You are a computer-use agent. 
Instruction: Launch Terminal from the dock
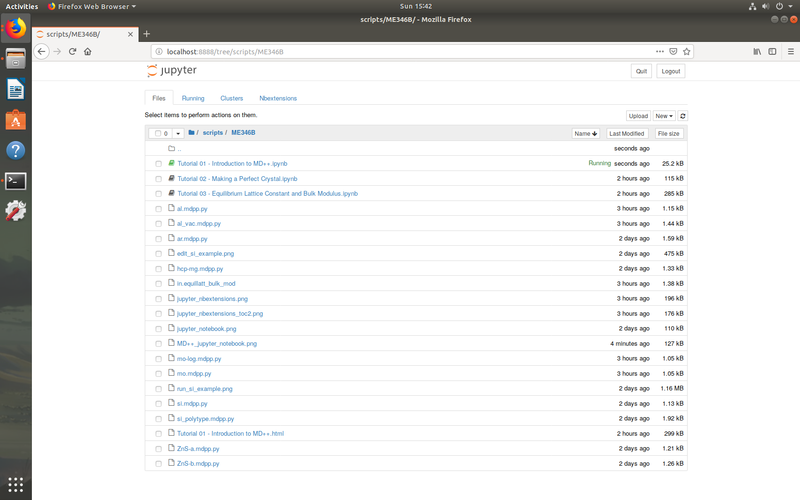[x=16, y=181]
